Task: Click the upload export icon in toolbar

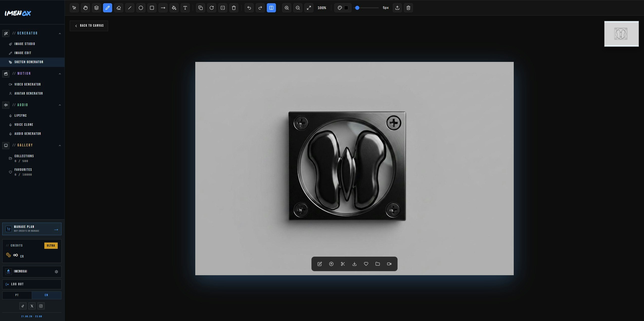Action: [x=397, y=8]
